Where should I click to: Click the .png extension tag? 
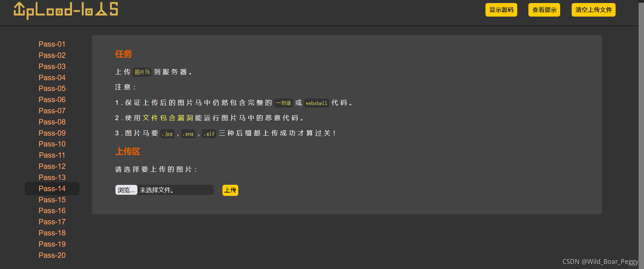click(x=188, y=134)
